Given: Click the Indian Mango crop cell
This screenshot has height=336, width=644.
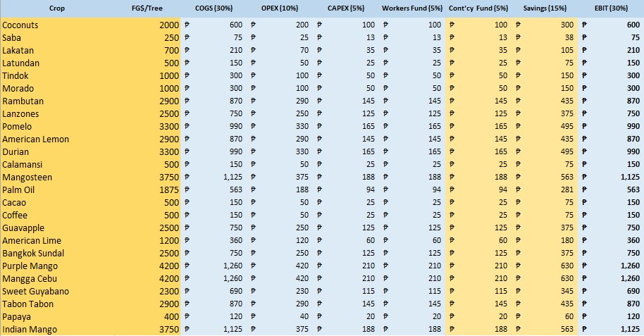Looking at the screenshot, I should [28, 330].
